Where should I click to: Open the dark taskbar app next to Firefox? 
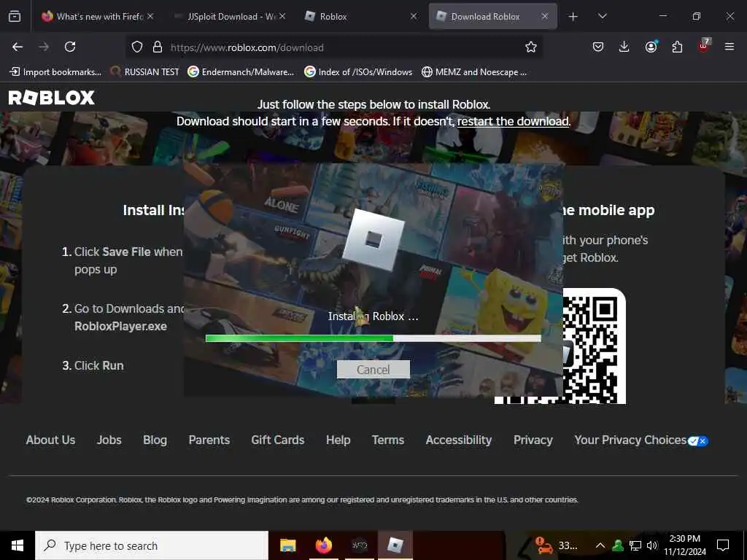(360, 545)
